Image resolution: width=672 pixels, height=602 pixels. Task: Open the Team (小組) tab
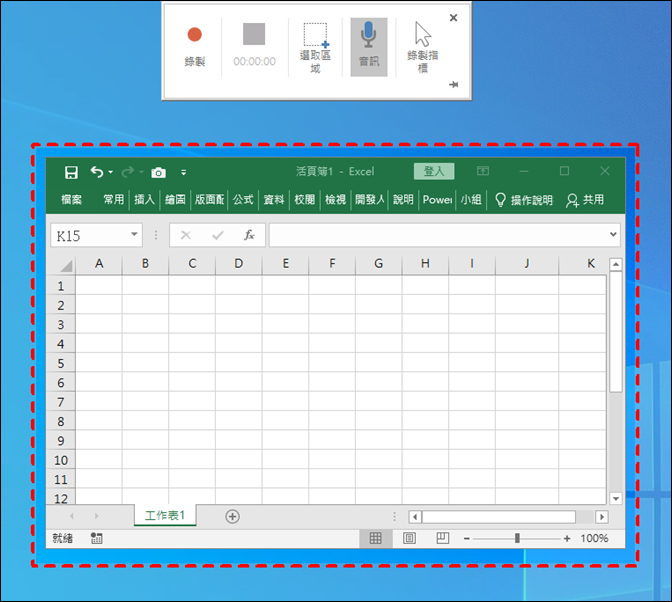point(471,199)
